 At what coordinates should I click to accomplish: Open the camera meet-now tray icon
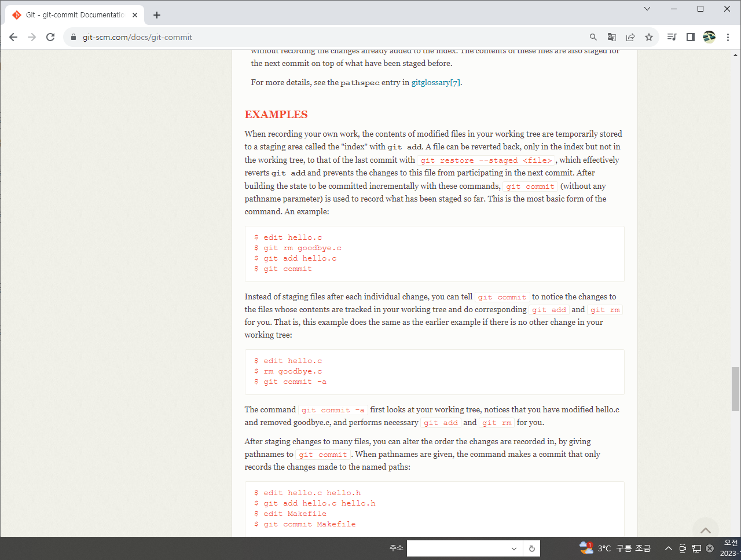[683, 548]
